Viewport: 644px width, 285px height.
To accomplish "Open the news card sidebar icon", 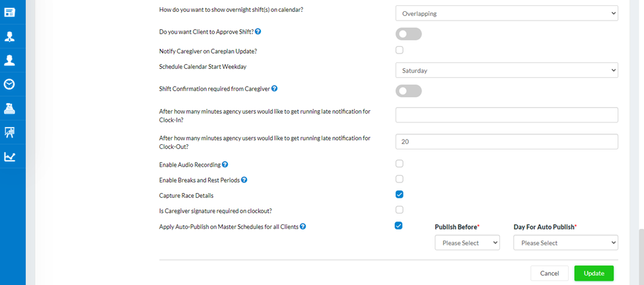I will [10, 12].
